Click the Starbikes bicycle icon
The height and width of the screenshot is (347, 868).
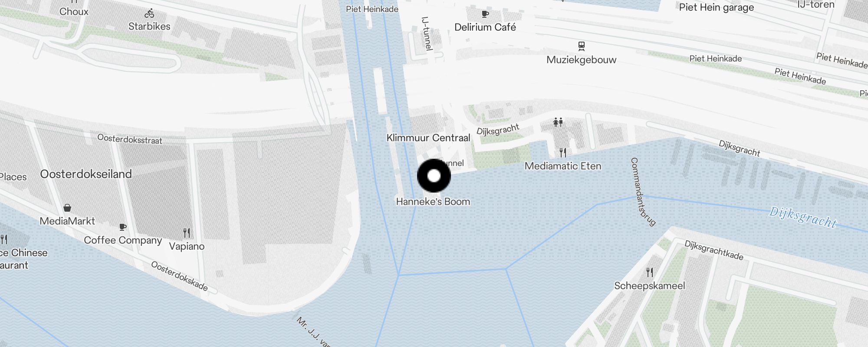click(x=150, y=14)
